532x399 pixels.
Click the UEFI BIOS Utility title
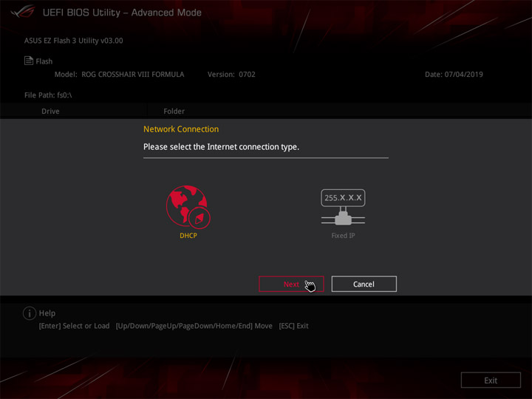click(122, 13)
